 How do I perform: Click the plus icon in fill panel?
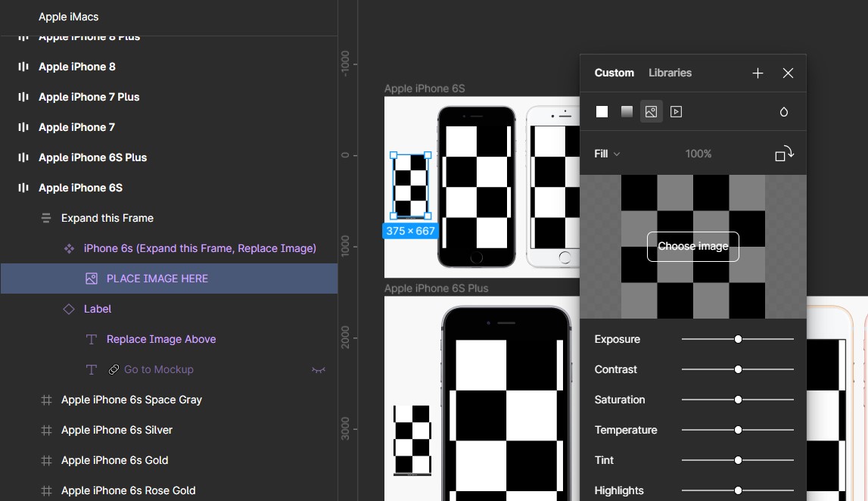coord(758,73)
